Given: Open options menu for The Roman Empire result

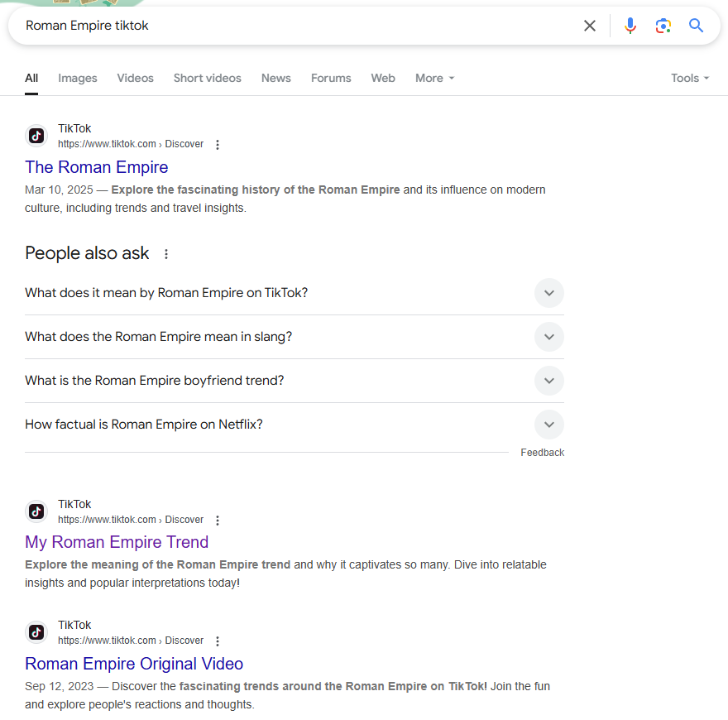Looking at the screenshot, I should pyautogui.click(x=218, y=145).
